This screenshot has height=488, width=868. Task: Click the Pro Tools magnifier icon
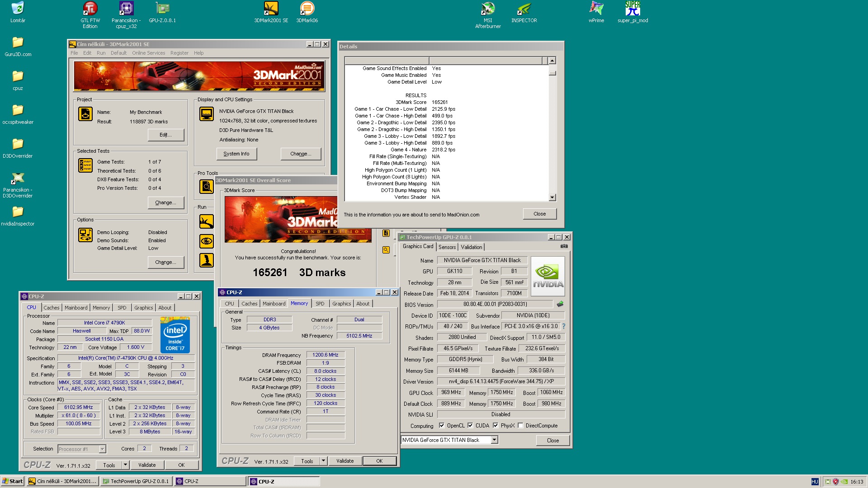tap(207, 186)
